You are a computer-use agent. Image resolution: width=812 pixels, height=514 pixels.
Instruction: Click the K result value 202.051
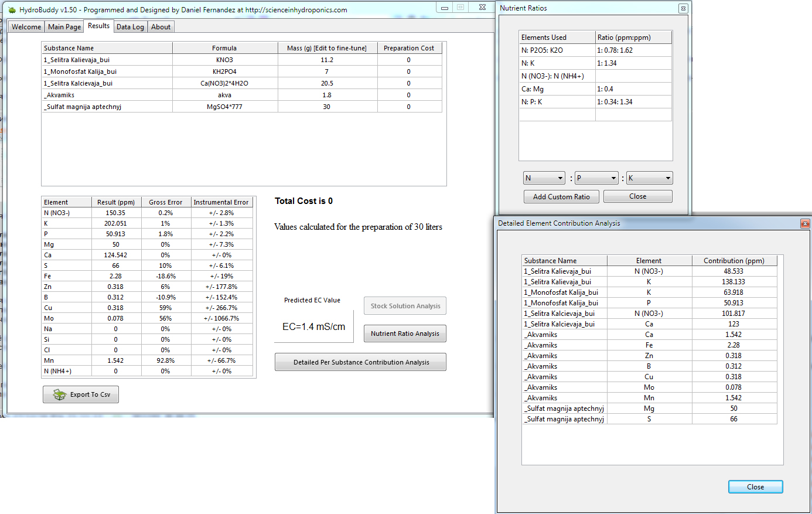pos(116,223)
